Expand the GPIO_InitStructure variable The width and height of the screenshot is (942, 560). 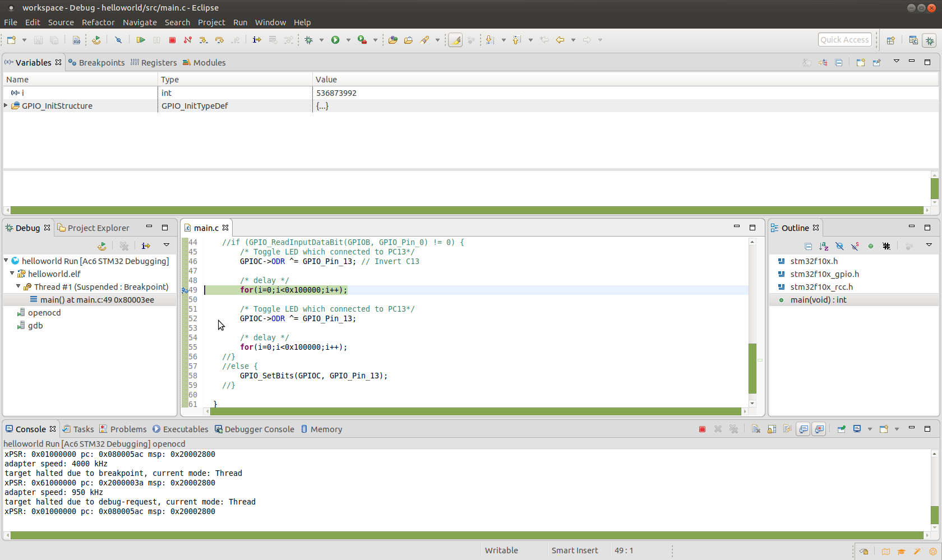6,105
